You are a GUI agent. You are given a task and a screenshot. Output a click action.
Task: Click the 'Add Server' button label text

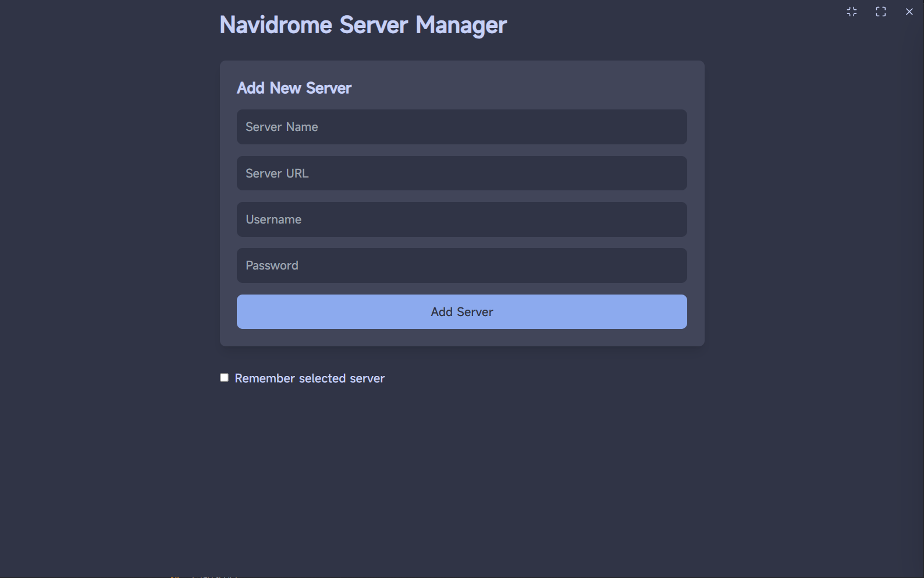click(x=462, y=312)
